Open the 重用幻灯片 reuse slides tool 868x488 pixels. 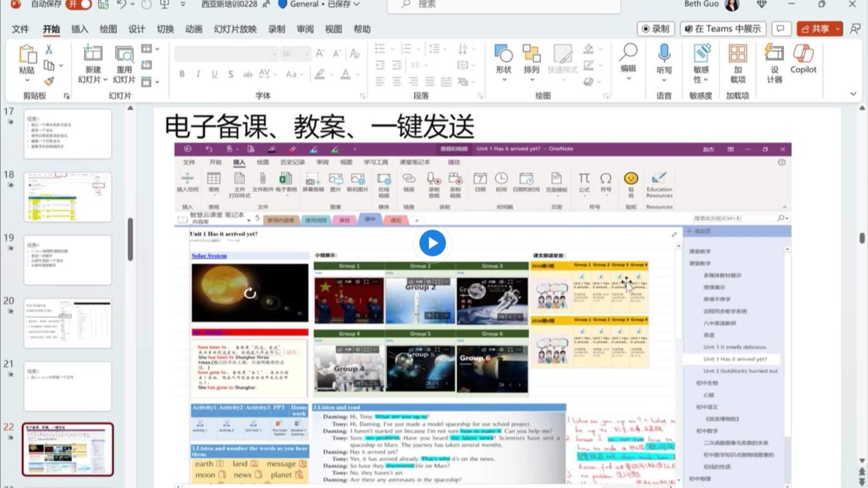124,54
